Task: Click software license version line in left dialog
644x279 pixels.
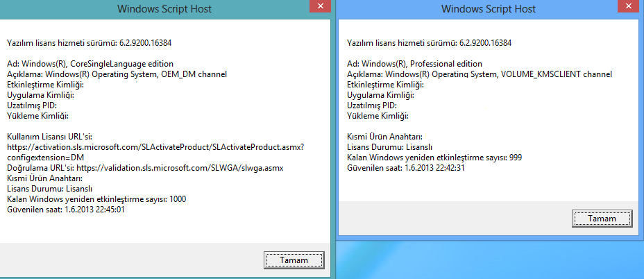Action: coord(90,43)
